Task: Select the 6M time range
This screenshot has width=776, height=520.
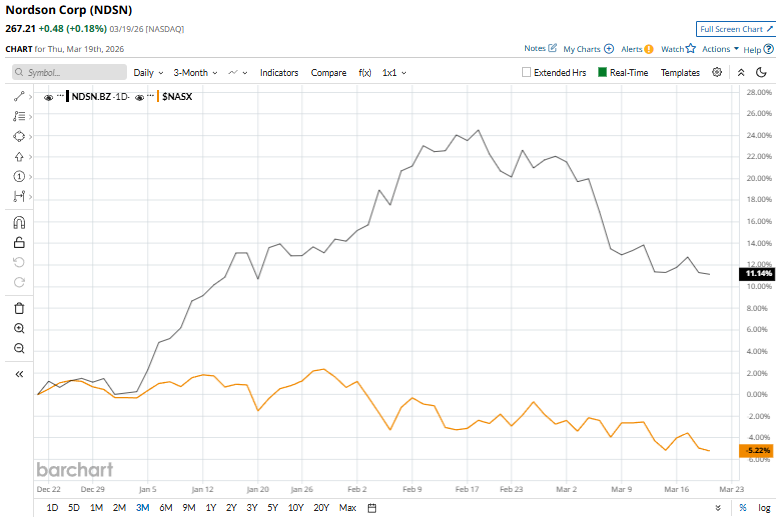Action: [166, 508]
